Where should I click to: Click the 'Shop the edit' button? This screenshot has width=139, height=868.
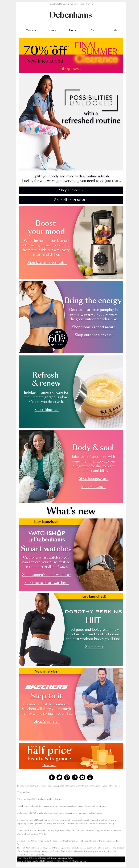(71, 190)
